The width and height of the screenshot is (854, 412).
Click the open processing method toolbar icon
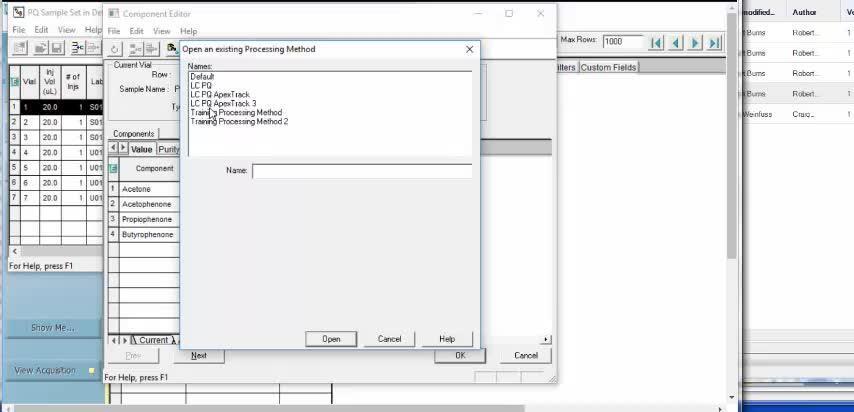(173, 48)
